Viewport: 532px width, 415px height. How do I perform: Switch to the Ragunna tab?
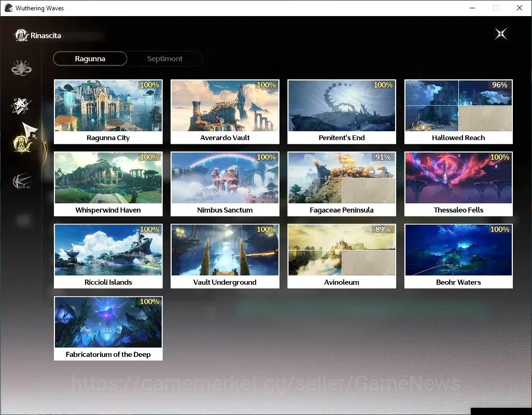tap(90, 59)
